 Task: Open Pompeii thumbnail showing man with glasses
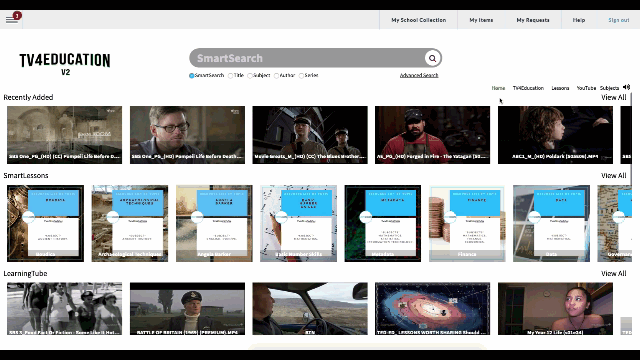click(187, 135)
